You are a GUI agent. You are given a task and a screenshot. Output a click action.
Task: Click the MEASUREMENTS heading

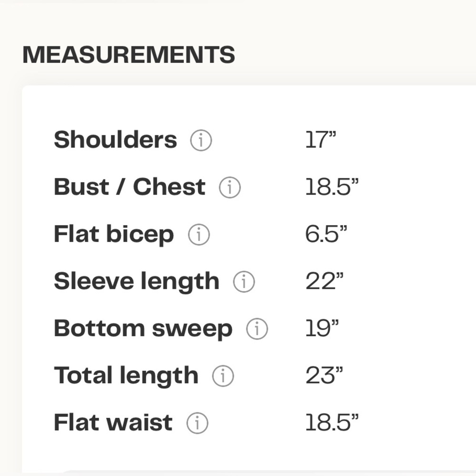(129, 55)
